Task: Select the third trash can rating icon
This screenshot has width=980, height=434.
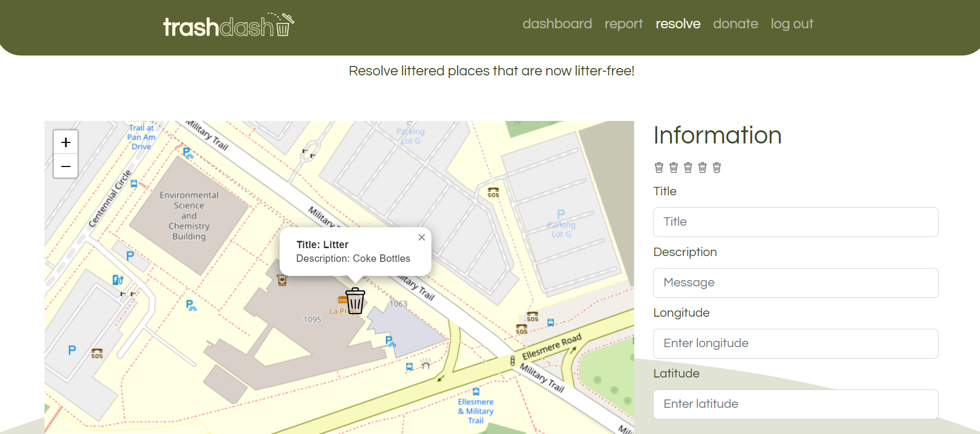Action: point(688,168)
